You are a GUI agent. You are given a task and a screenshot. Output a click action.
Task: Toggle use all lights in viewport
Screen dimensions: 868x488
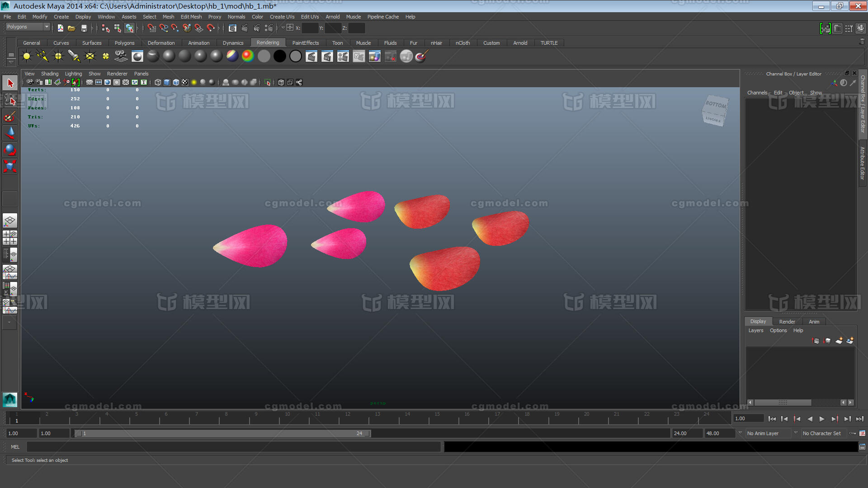194,82
